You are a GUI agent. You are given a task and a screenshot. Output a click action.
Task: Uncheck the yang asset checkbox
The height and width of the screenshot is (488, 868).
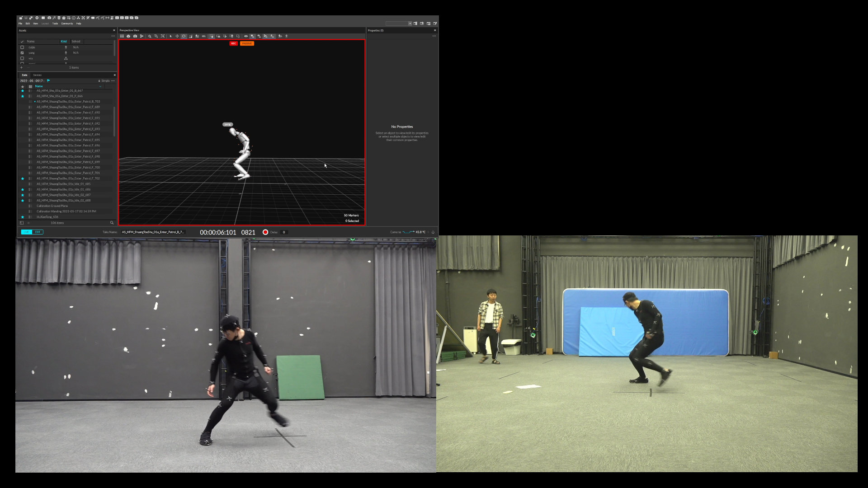pos(22,53)
